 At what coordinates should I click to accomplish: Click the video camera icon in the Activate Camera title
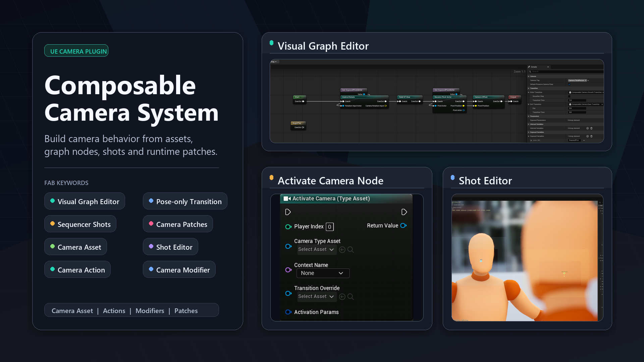click(x=287, y=198)
